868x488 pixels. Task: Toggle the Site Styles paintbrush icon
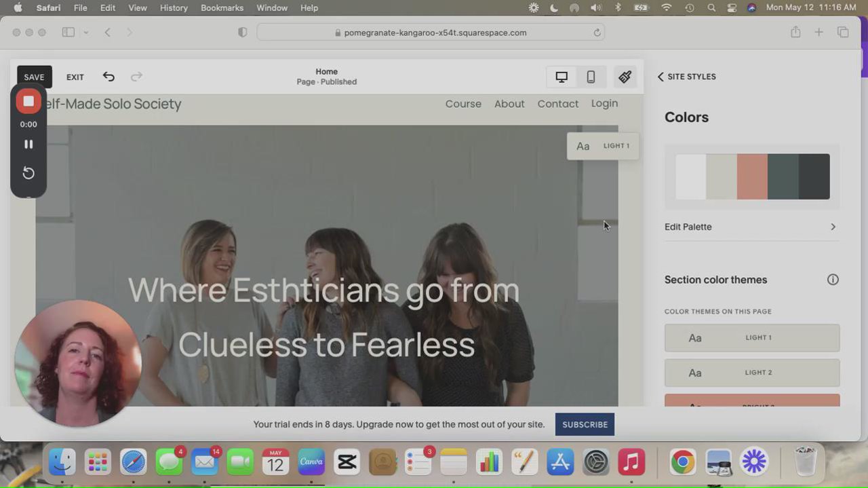pos(625,77)
